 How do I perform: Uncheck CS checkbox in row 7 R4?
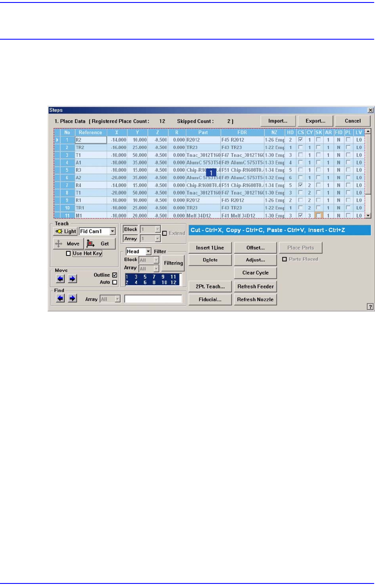pos(300,185)
